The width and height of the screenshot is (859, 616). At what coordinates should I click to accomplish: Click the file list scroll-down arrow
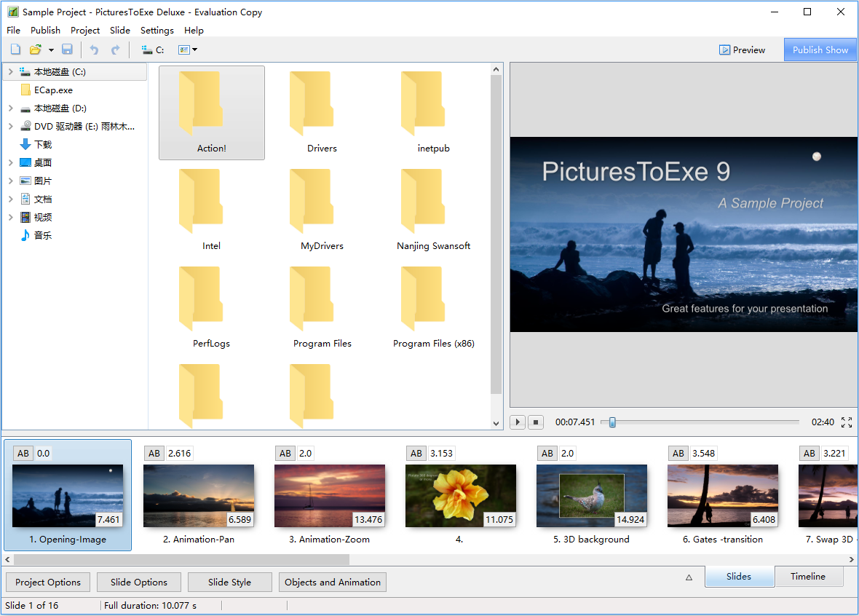pyautogui.click(x=496, y=424)
